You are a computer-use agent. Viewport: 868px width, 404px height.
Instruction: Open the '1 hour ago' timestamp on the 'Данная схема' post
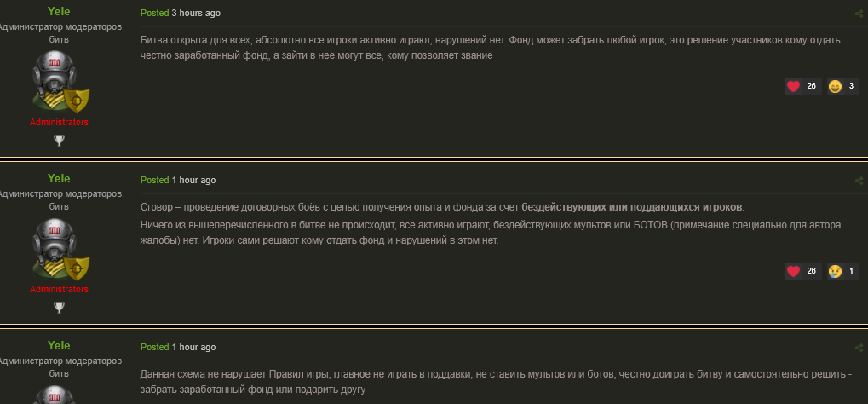tap(193, 348)
